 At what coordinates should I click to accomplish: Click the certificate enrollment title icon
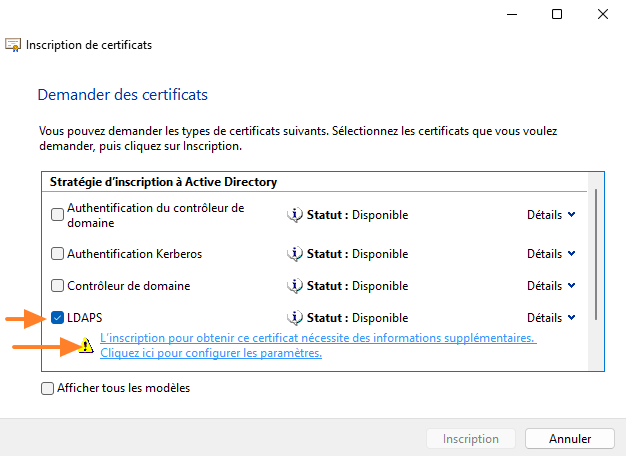(14, 45)
